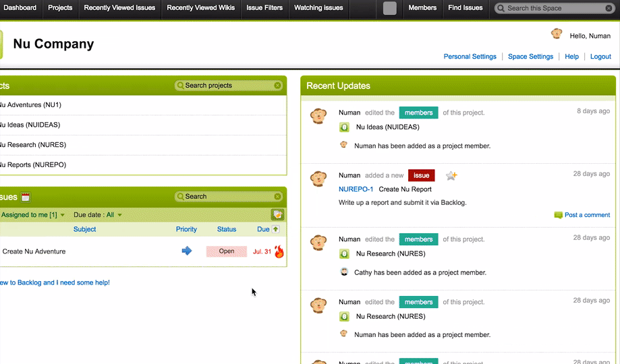Click the icon button at issues filter bar right
Viewport: 620px width, 364px height.
point(277,214)
